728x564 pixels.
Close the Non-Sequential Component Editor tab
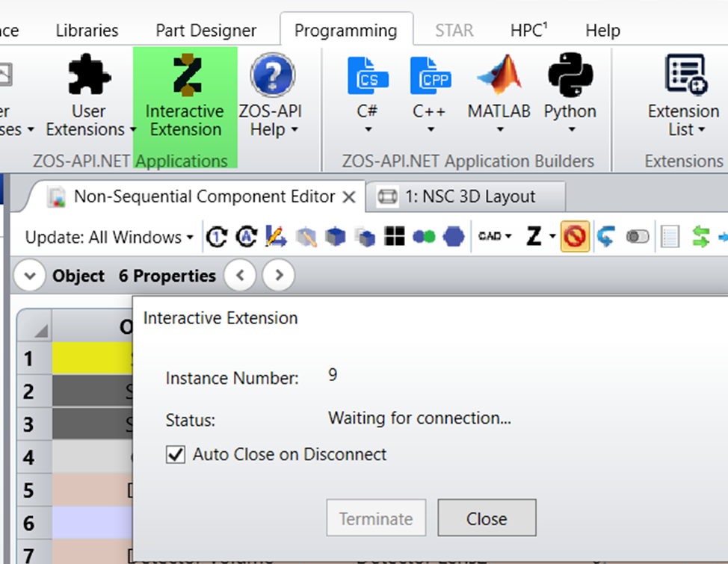(348, 197)
